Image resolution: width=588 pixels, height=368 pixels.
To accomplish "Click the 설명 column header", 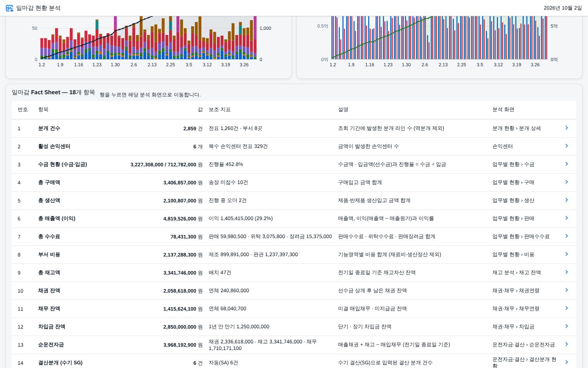I will coord(343,110).
